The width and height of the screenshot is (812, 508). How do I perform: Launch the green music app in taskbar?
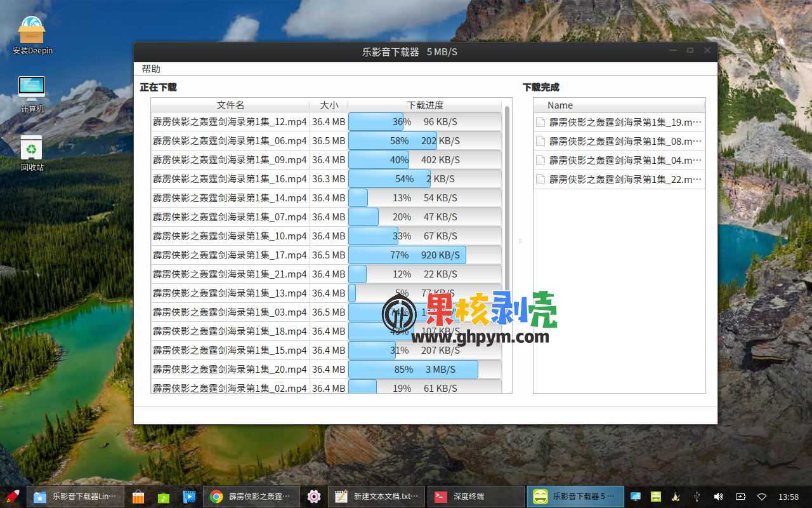(164, 497)
